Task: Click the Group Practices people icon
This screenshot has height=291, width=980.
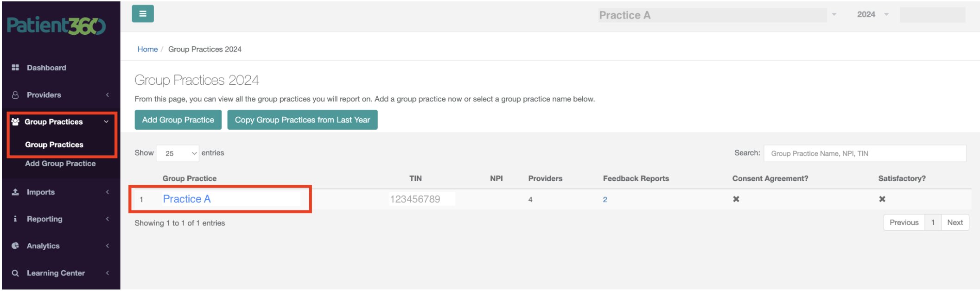Action: pos(15,121)
